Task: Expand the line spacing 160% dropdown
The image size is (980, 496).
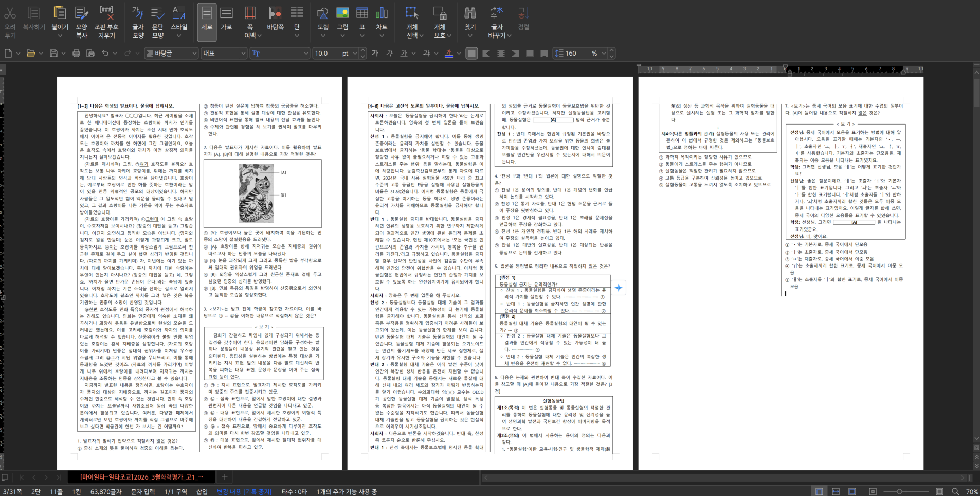Action: point(604,53)
